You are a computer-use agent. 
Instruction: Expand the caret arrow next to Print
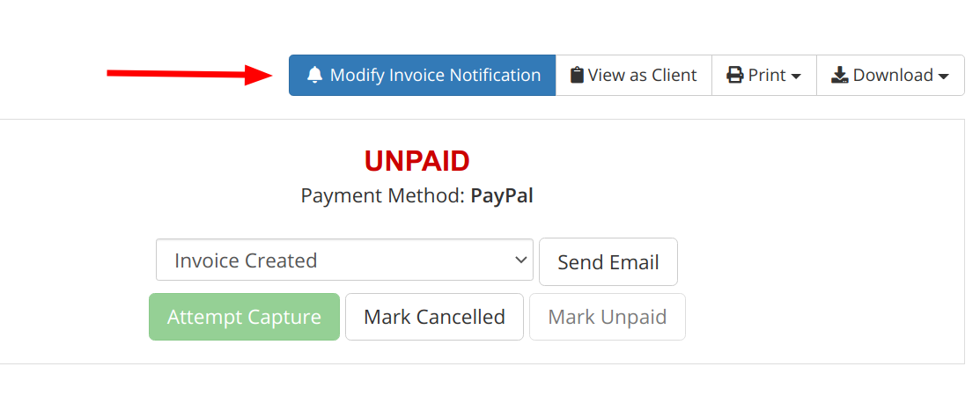click(x=796, y=77)
